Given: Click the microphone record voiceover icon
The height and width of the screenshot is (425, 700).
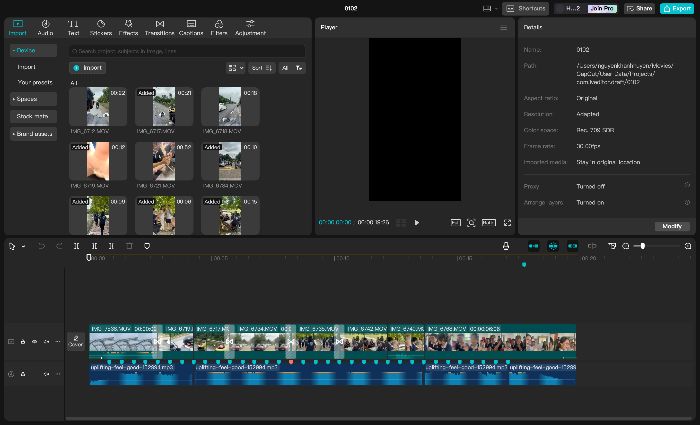Looking at the screenshot, I should 506,246.
